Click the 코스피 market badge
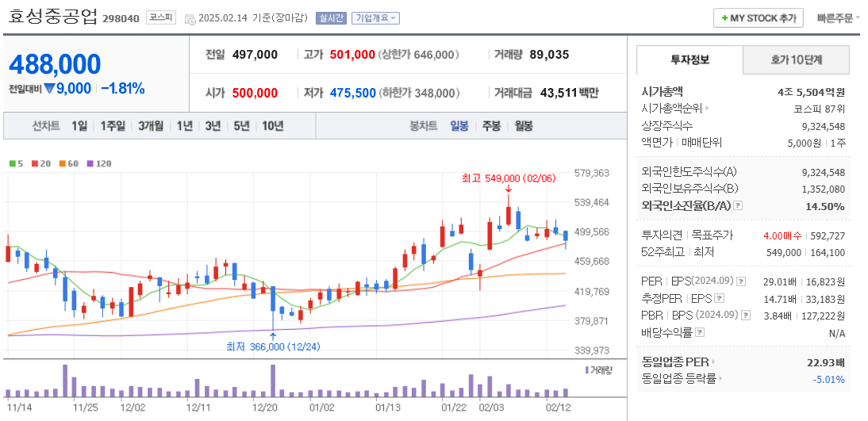868x421 pixels. click(160, 17)
